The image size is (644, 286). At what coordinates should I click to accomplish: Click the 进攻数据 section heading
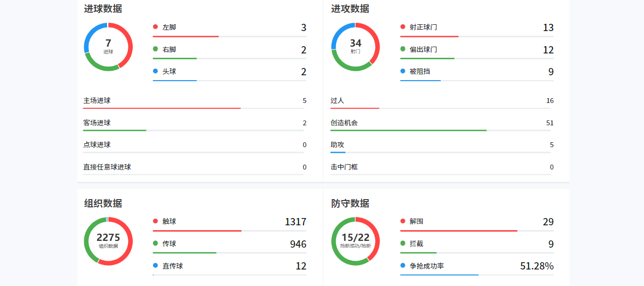pyautogui.click(x=350, y=9)
